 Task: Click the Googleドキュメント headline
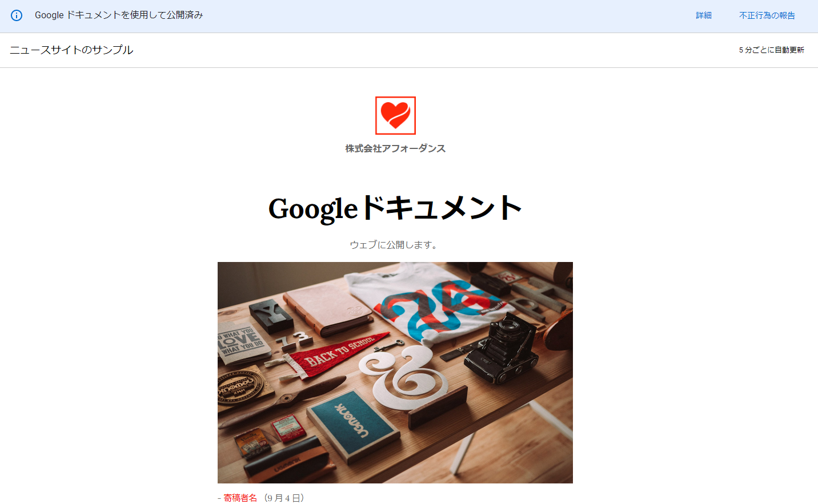[x=395, y=208]
